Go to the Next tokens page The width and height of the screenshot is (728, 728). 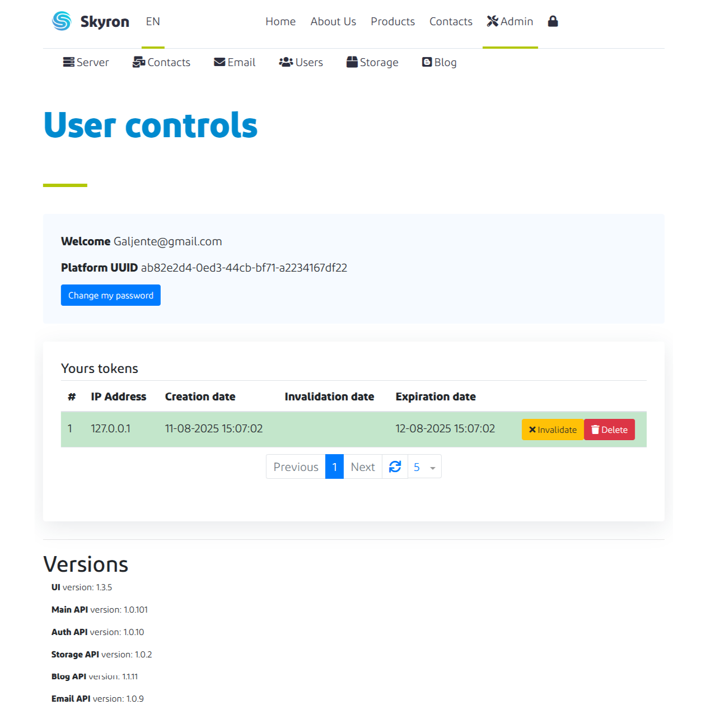pyautogui.click(x=362, y=467)
